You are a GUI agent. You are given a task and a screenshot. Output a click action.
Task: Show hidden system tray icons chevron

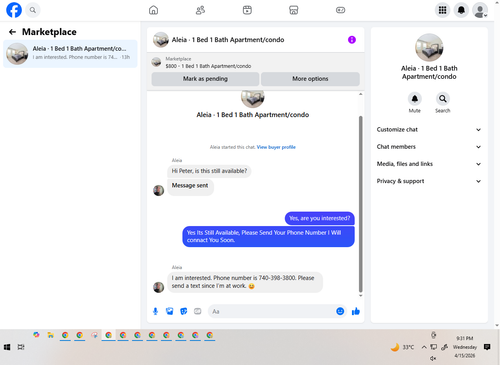click(424, 347)
